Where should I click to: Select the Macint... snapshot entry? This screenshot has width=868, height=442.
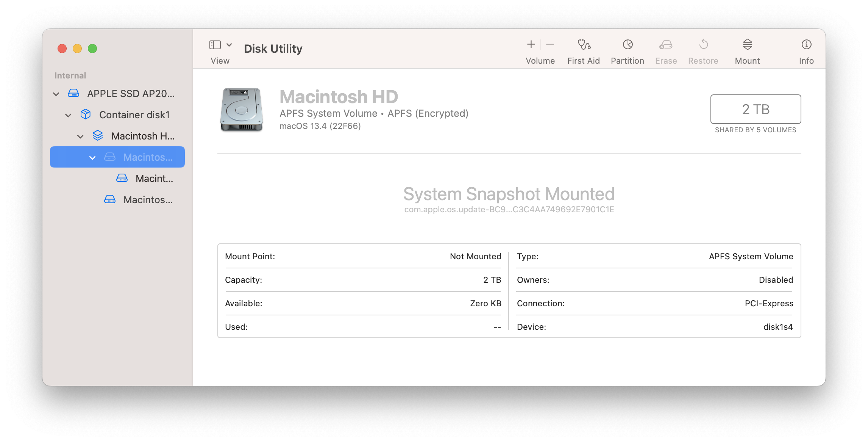pyautogui.click(x=154, y=179)
